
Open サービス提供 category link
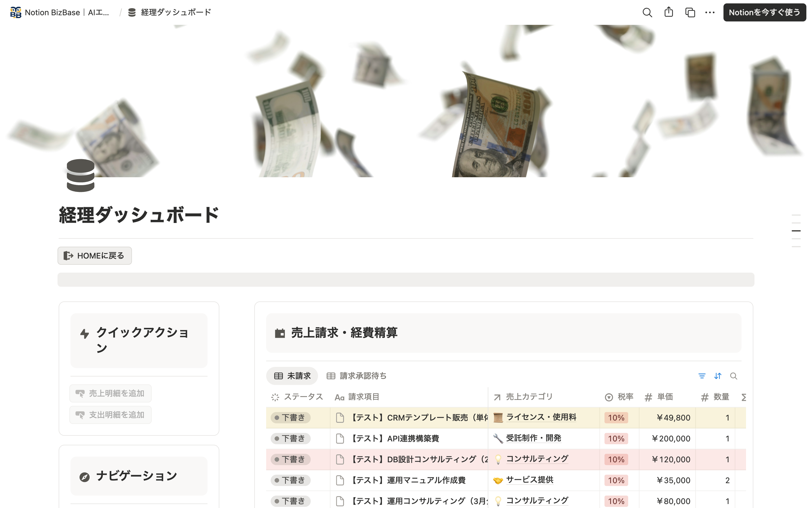click(x=530, y=480)
